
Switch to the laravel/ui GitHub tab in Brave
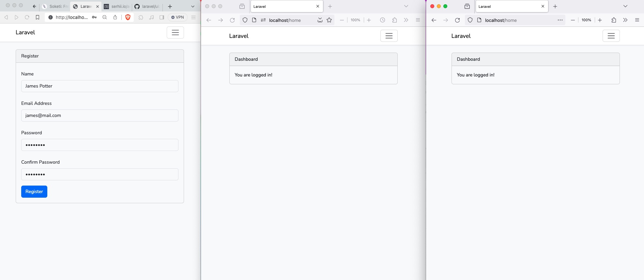point(147,7)
